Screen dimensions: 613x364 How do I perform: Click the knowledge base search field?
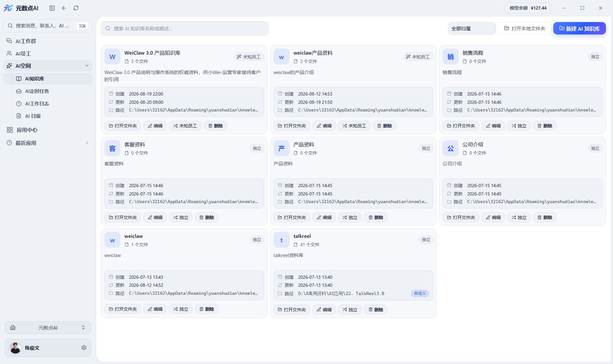pos(185,28)
